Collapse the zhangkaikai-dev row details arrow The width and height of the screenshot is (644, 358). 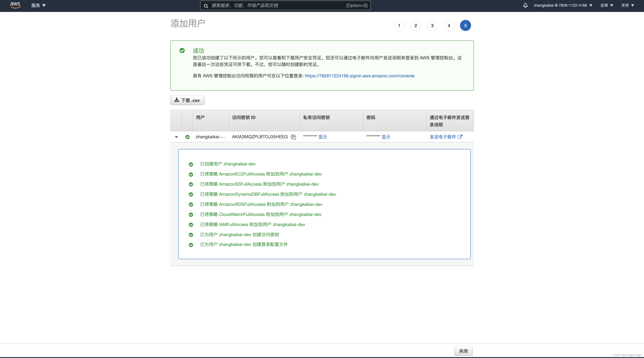pos(176,137)
